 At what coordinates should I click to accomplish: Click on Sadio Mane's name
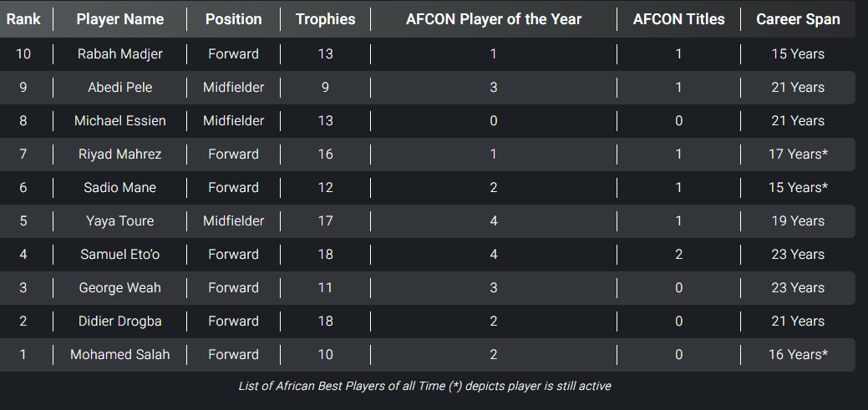[x=119, y=188]
